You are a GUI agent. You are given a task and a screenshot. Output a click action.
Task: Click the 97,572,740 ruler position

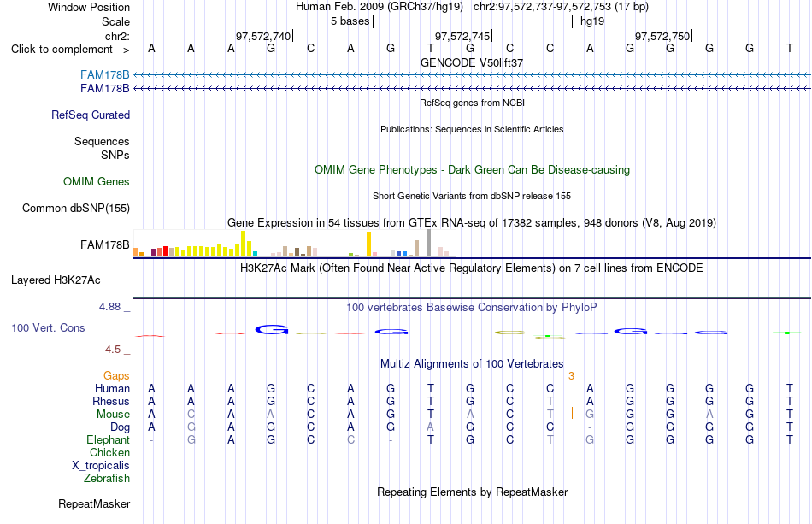(263, 36)
